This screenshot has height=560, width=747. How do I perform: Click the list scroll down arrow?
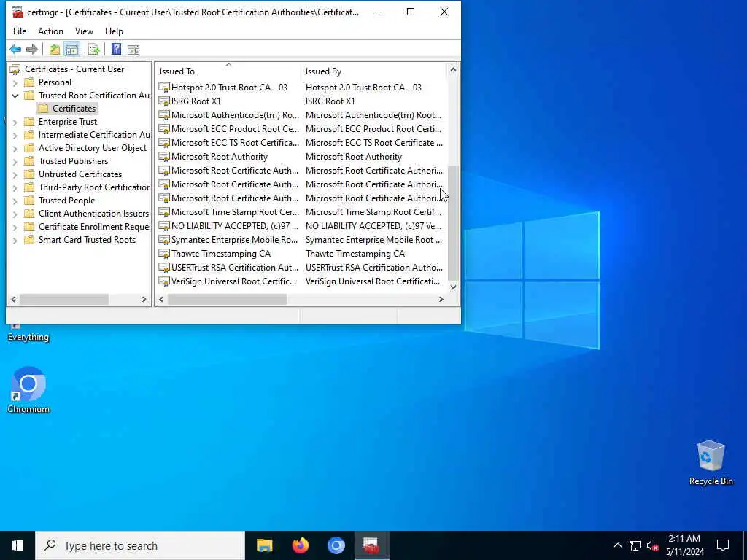pyautogui.click(x=453, y=287)
